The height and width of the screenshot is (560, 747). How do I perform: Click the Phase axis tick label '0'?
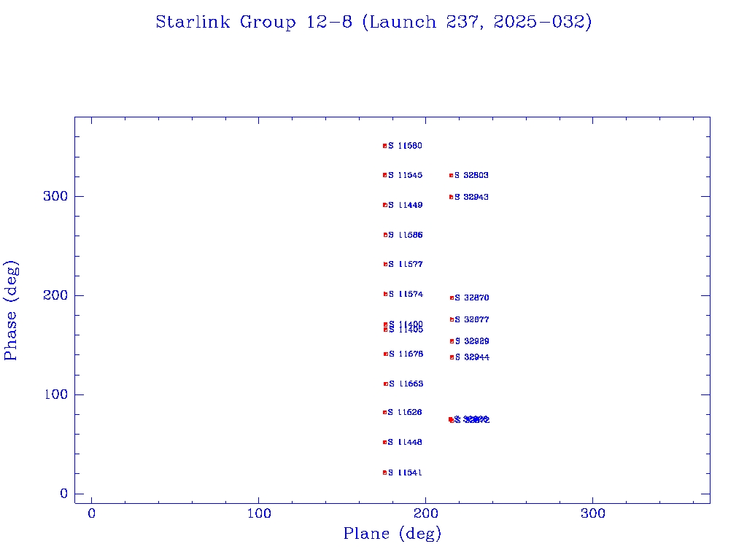tap(64, 494)
